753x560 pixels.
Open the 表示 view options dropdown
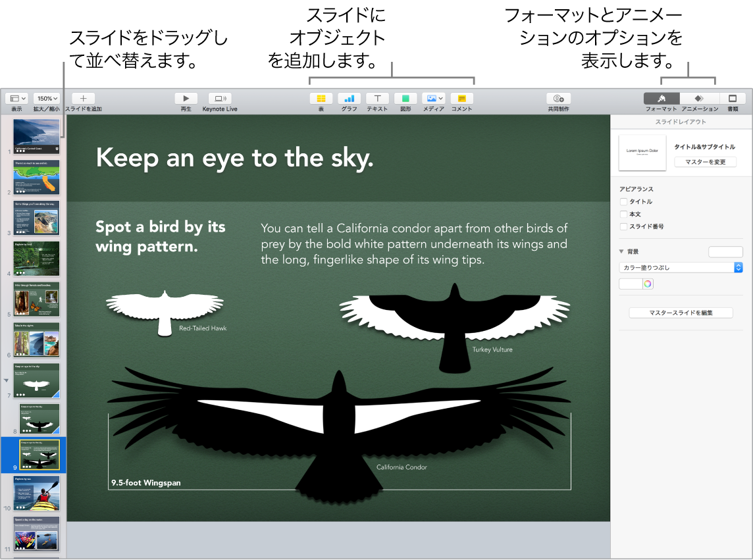click(x=16, y=97)
